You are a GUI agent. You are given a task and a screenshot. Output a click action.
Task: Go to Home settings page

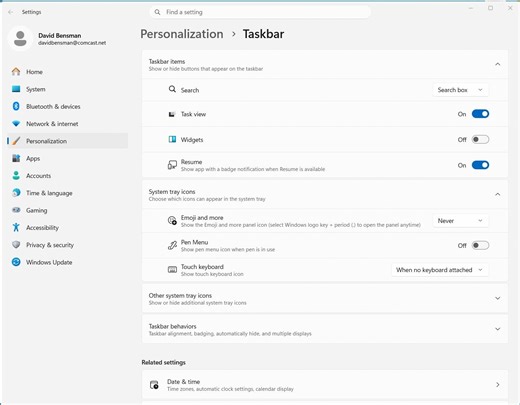pos(34,72)
